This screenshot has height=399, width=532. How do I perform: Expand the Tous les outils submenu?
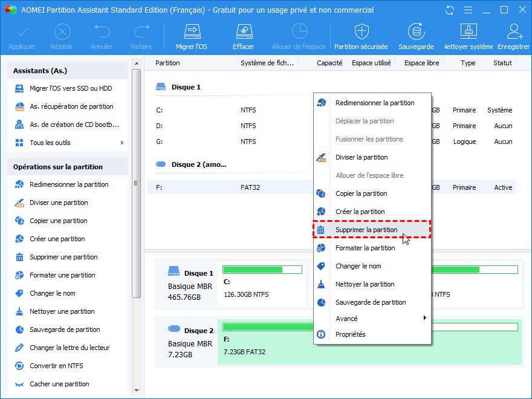(122, 143)
